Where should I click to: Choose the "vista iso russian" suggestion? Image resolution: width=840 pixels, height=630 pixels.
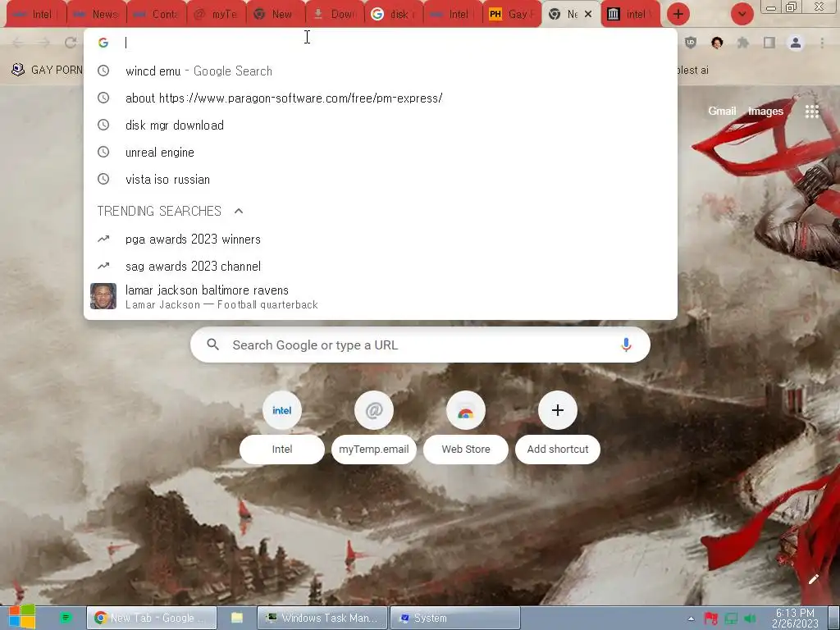[381, 180]
